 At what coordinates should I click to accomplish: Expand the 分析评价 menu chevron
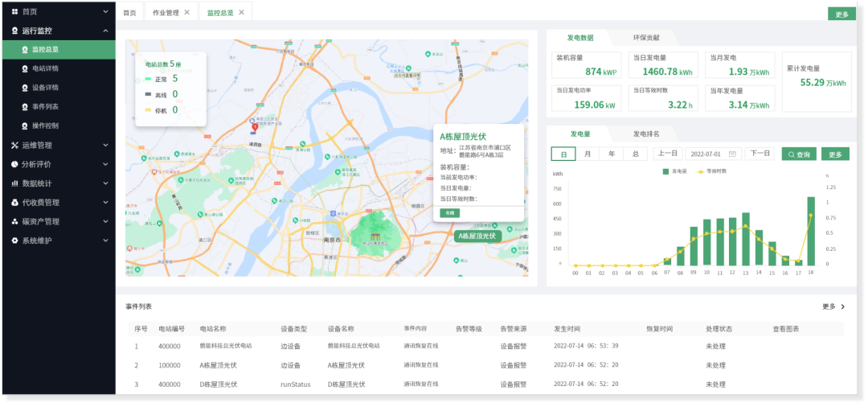[106, 164]
